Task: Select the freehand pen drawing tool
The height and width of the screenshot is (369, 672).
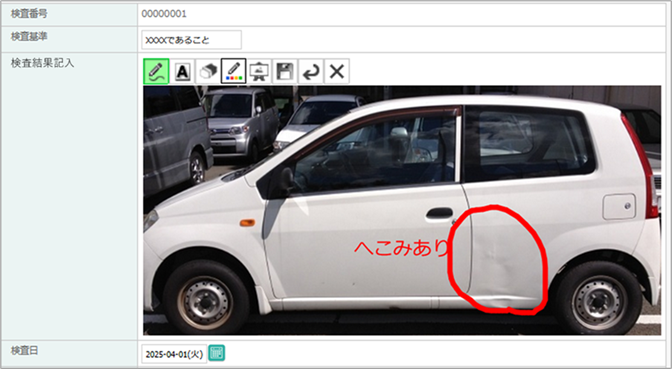Action: [156, 71]
